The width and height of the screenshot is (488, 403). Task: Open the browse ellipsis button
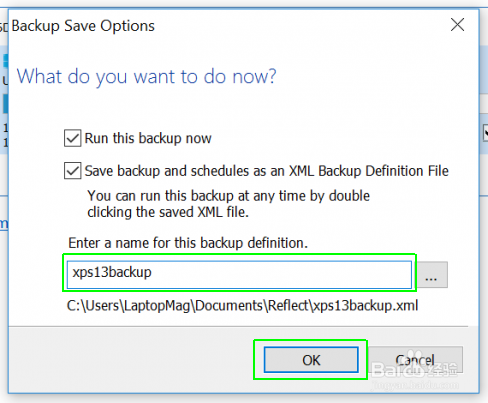coord(431,275)
